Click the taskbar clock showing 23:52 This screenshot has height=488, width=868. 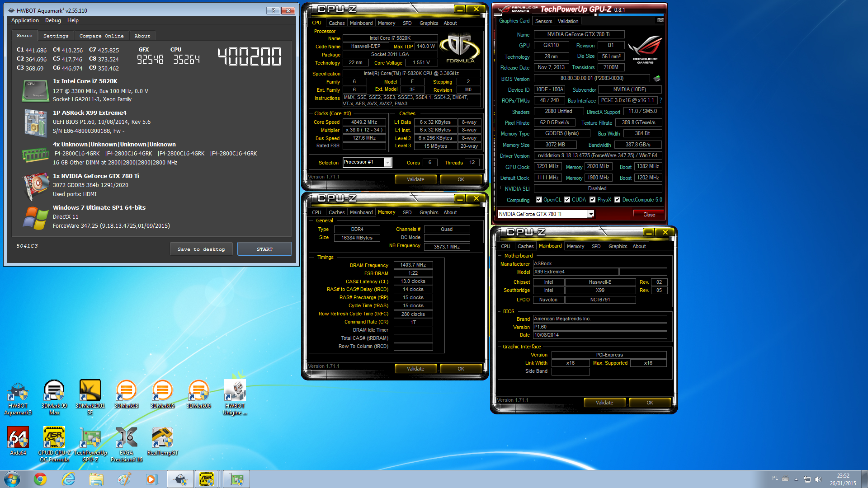[x=843, y=479]
